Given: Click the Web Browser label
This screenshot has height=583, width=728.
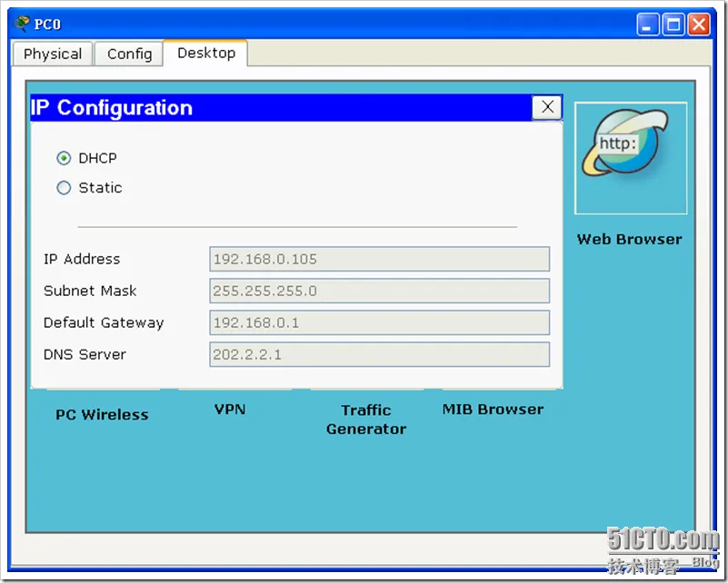Looking at the screenshot, I should pos(629,239).
